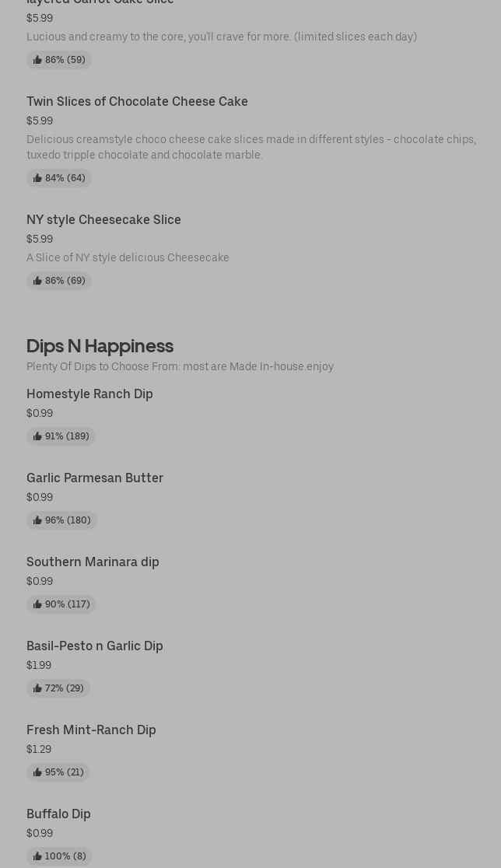Click thumbs-up icon on Homestyle Ranch Dip rating
The height and width of the screenshot is (868, 501).
point(37,436)
